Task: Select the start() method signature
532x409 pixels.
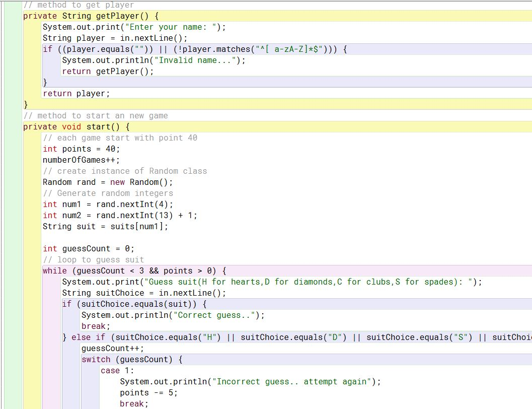Action: (x=75, y=126)
